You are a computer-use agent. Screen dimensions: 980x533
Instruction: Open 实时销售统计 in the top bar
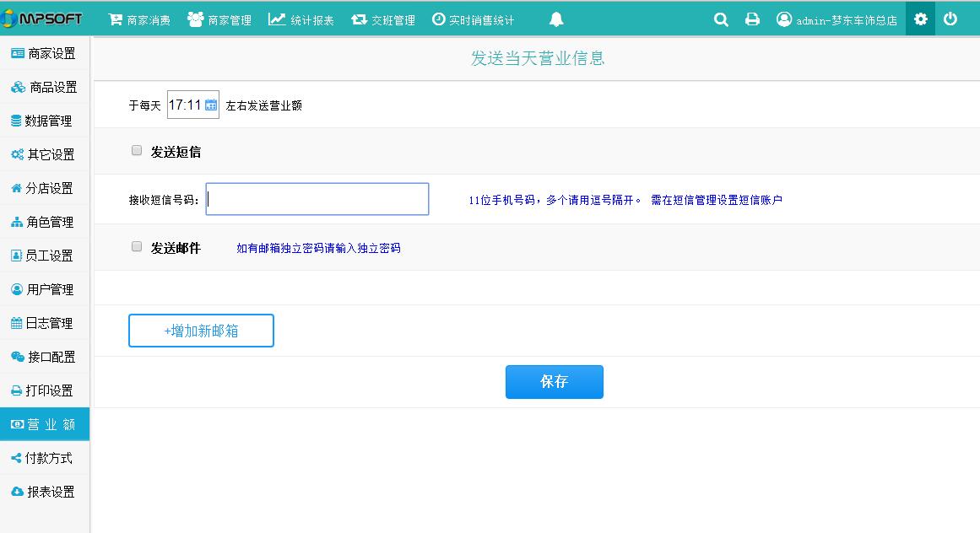(473, 19)
